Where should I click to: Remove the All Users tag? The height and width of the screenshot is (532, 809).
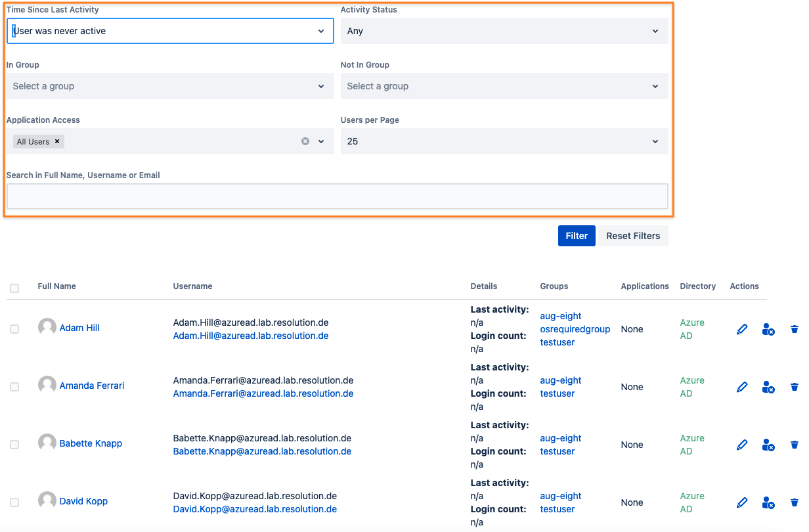point(57,141)
